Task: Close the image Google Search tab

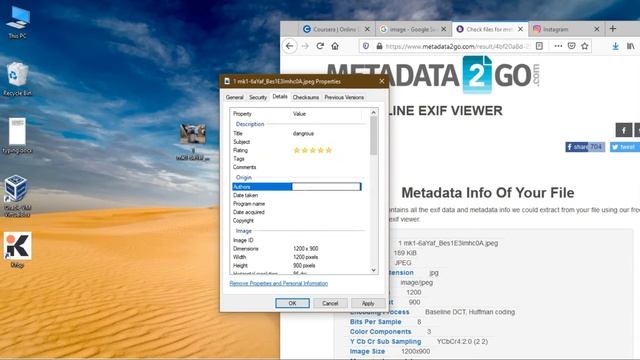Action: (x=444, y=29)
